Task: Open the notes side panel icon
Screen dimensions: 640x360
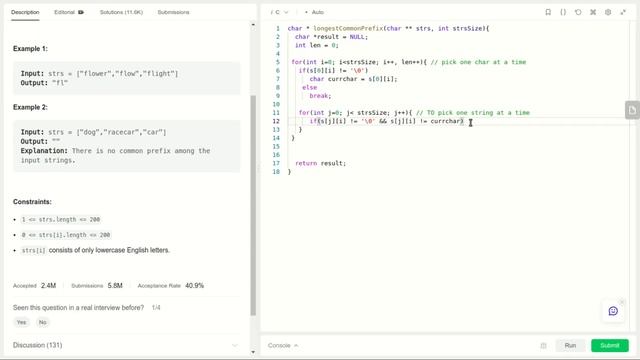Action: [632, 110]
